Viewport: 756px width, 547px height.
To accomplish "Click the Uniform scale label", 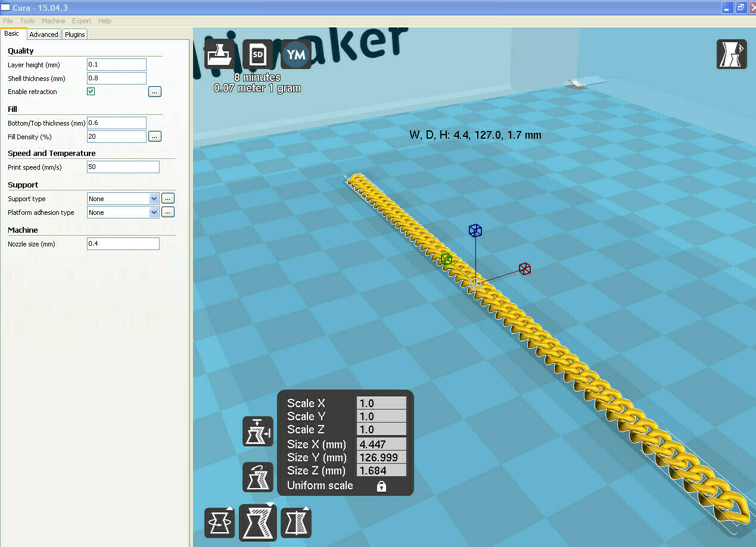I will point(320,486).
